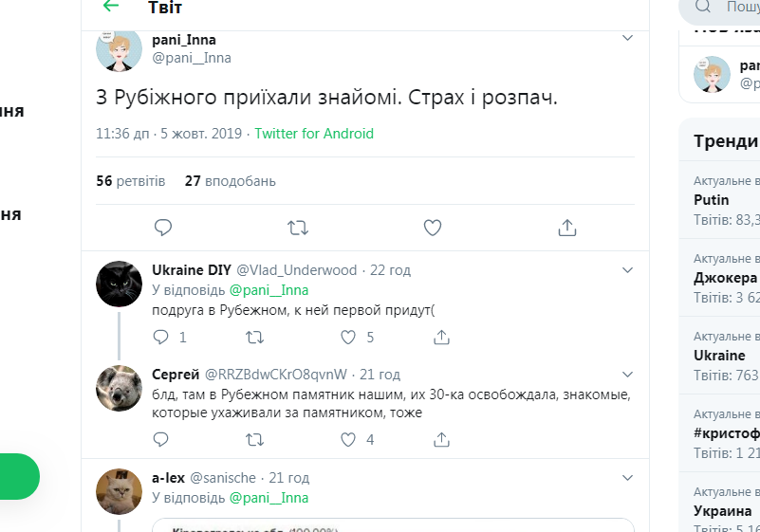
Task: Share Сергей's reply
Action: pos(441,439)
